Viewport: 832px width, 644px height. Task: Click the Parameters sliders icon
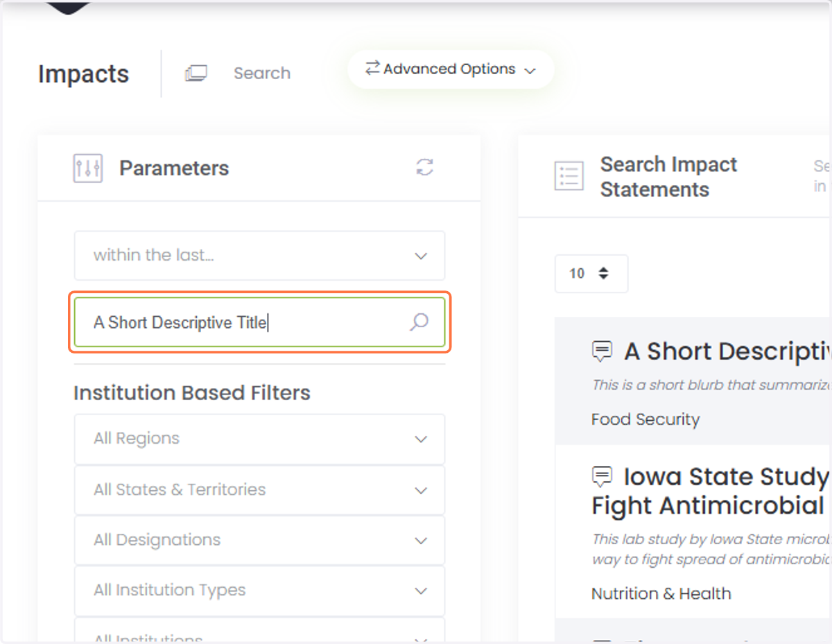click(x=88, y=168)
